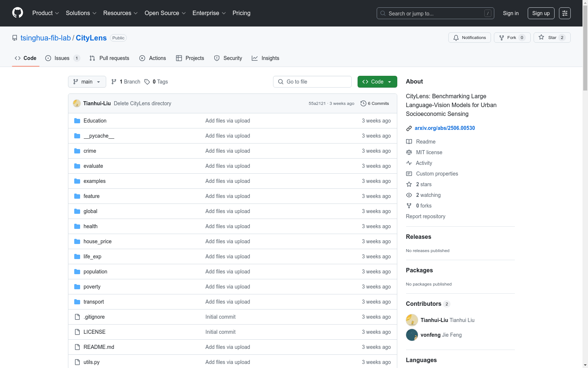The width and height of the screenshot is (588, 368).
Task: Click the feature folder icon
Action: pos(77,196)
